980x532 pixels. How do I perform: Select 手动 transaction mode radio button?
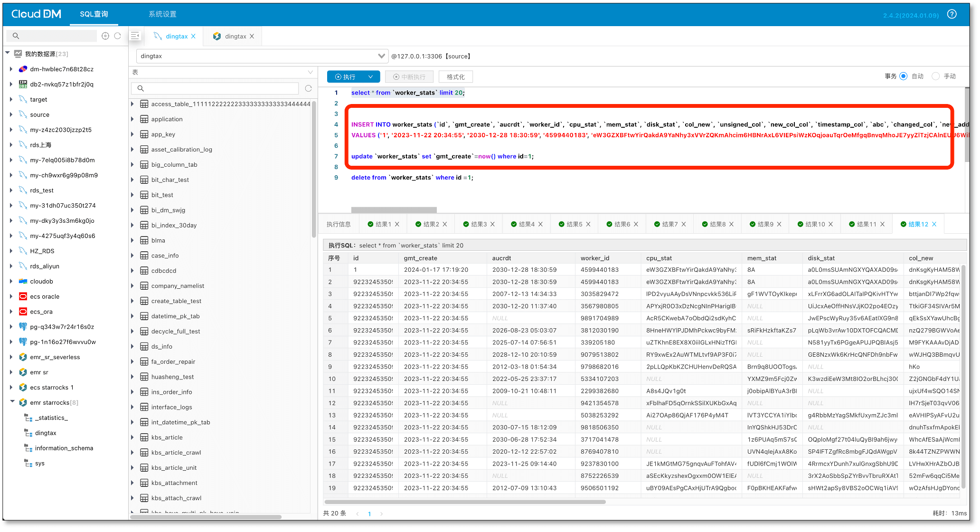click(x=935, y=76)
